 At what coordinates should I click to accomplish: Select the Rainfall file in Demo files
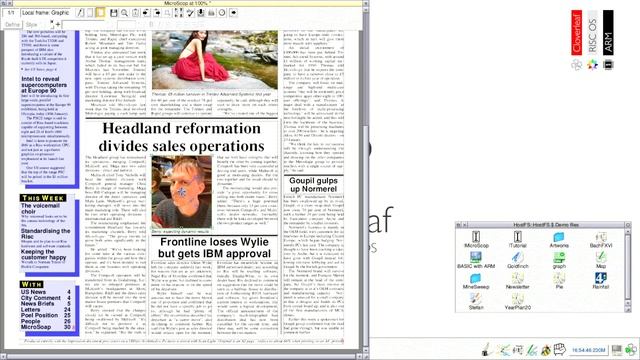(600, 281)
